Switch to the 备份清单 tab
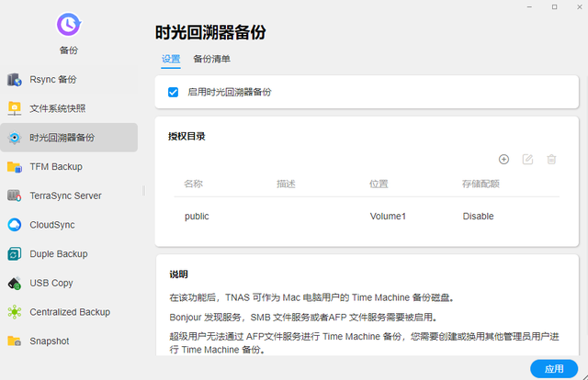Viewport: 588px width, 380px height. click(211, 59)
